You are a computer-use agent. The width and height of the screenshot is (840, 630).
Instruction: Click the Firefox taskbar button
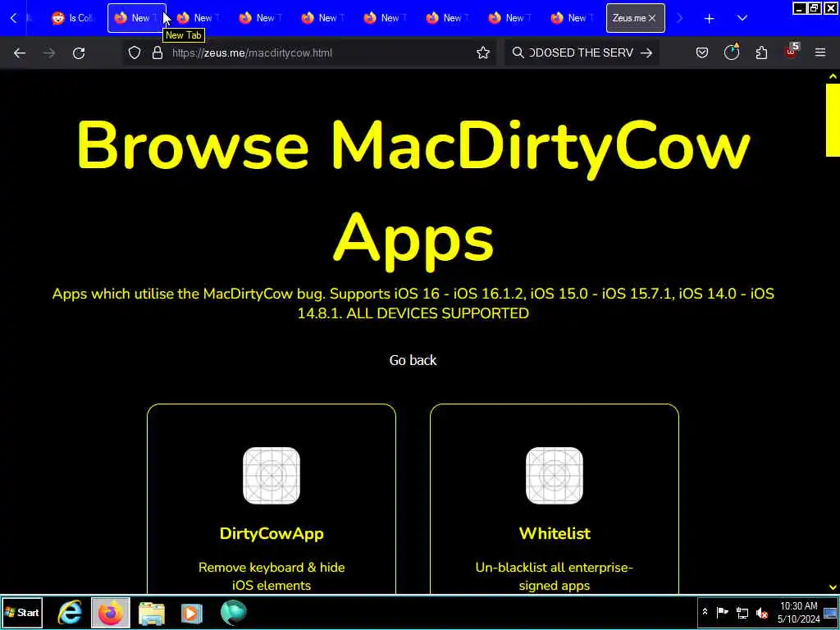coord(111,613)
